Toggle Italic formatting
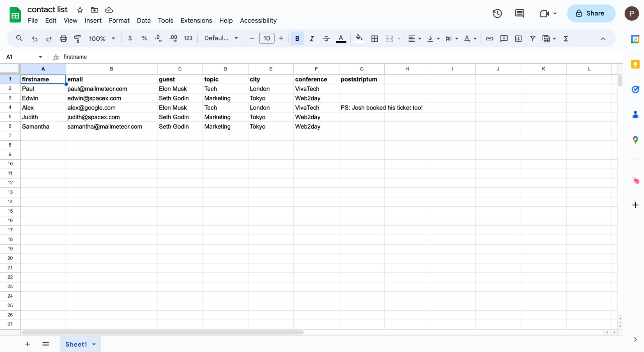Image resolution: width=644 pixels, height=352 pixels. click(312, 38)
